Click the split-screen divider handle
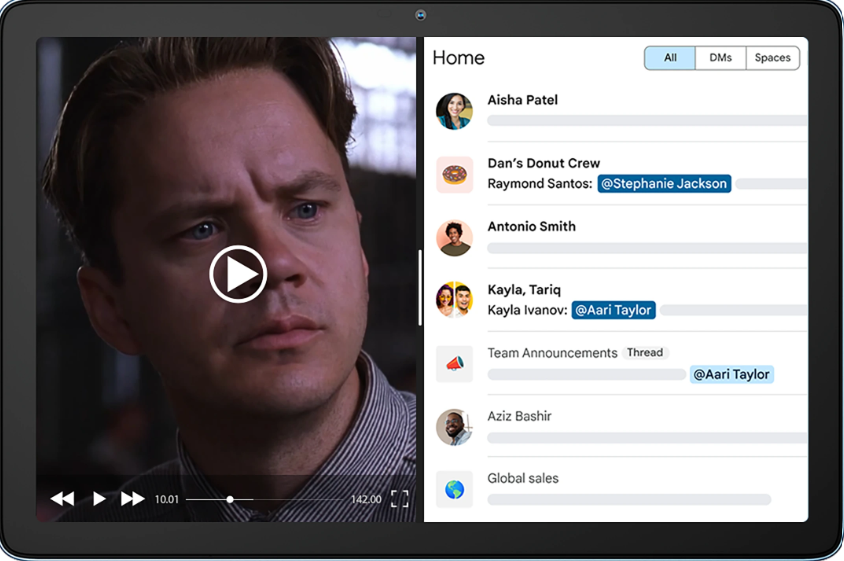 click(x=420, y=287)
